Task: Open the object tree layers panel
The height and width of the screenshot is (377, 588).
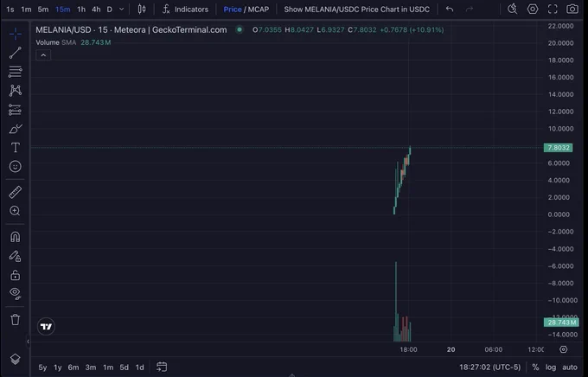Action: pyautogui.click(x=16, y=359)
